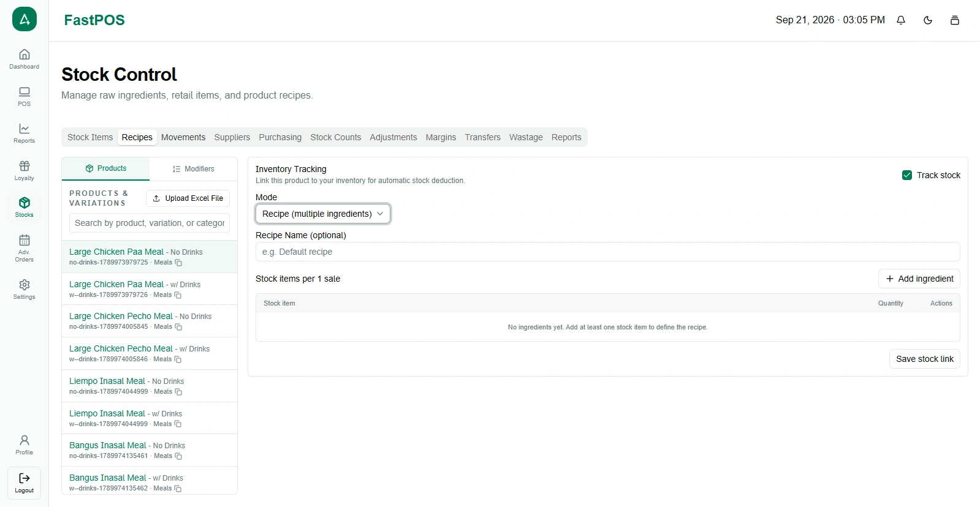Select Liempo Inasal Meal No Drinks
Viewport: 980px width, 507px height.
[150, 386]
